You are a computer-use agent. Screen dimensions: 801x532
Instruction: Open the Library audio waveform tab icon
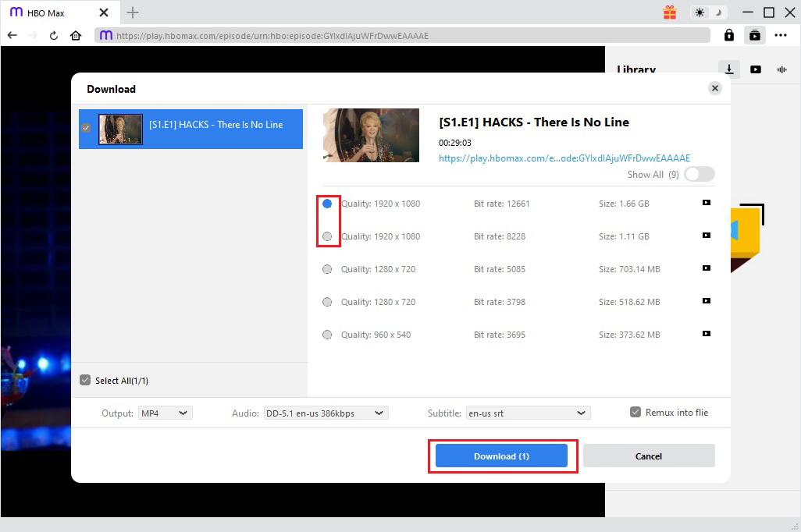pyautogui.click(x=781, y=69)
